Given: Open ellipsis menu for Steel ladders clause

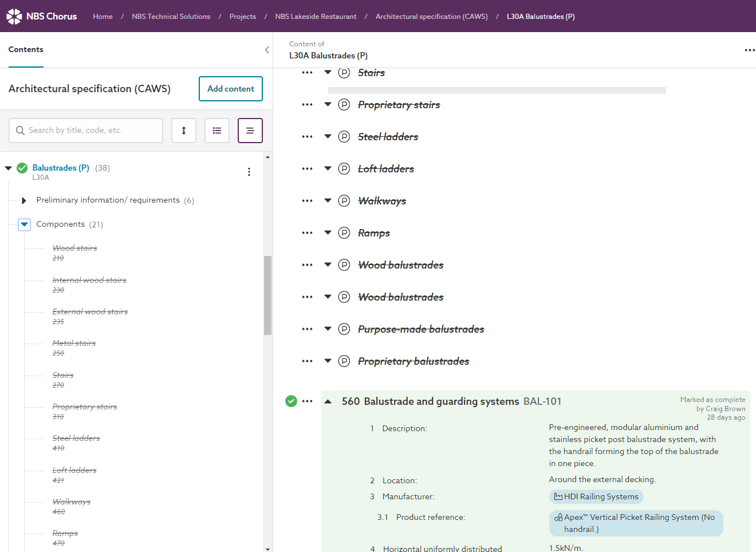Looking at the screenshot, I should coord(308,137).
